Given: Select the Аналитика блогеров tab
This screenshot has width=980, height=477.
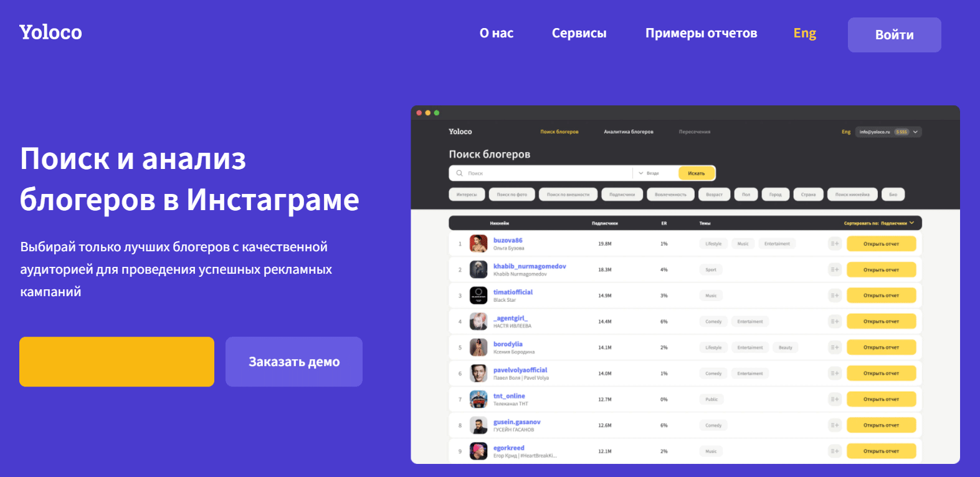Looking at the screenshot, I should click(628, 132).
